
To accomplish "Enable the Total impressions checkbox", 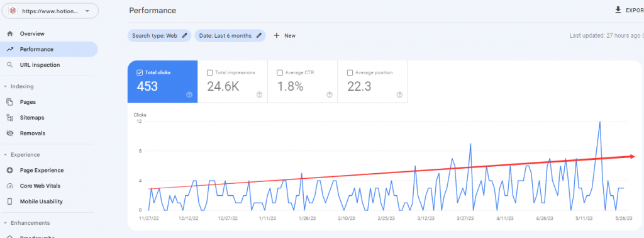I will tap(210, 73).
